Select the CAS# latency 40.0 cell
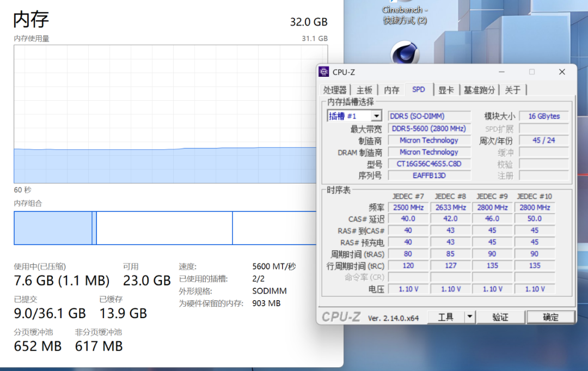Screen dimensions: 588x371 408,218
